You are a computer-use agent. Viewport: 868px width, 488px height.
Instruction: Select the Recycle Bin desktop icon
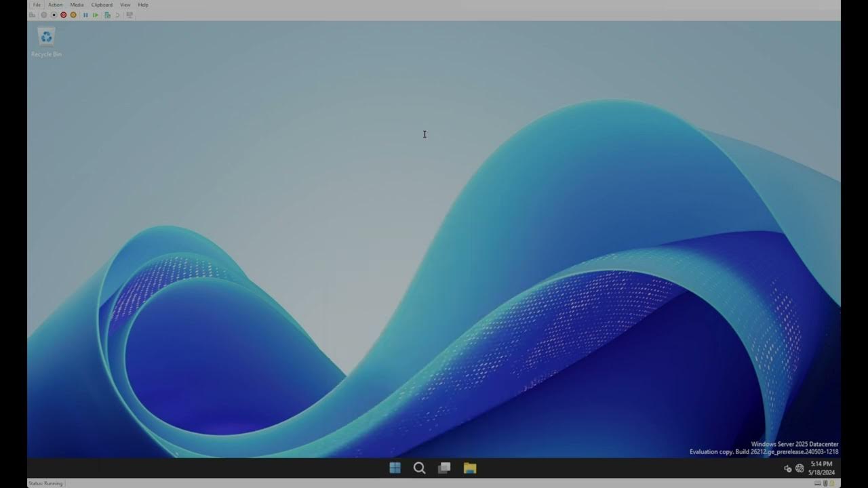point(46,43)
